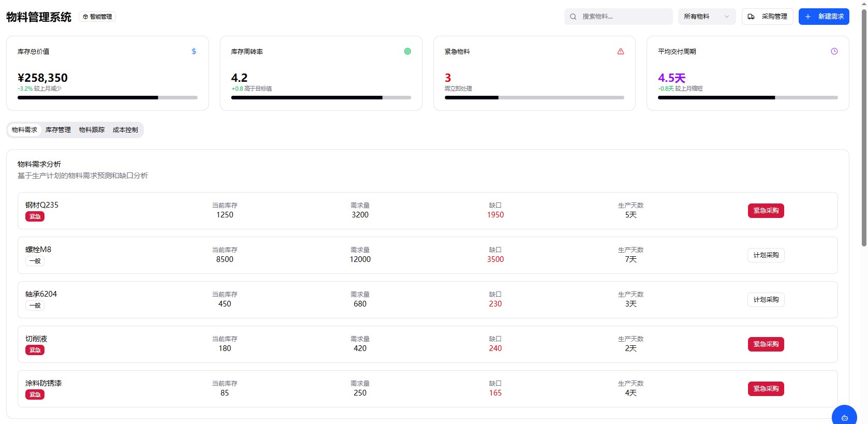Click the 库存总价值 progress bar
The width and height of the screenshot is (868, 424).
click(108, 97)
